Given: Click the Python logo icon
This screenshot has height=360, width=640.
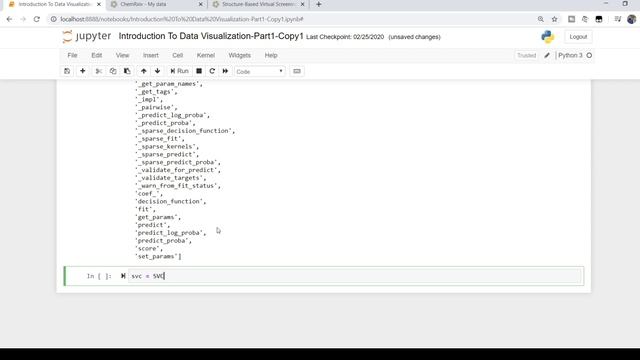Looking at the screenshot, I should click(547, 37).
